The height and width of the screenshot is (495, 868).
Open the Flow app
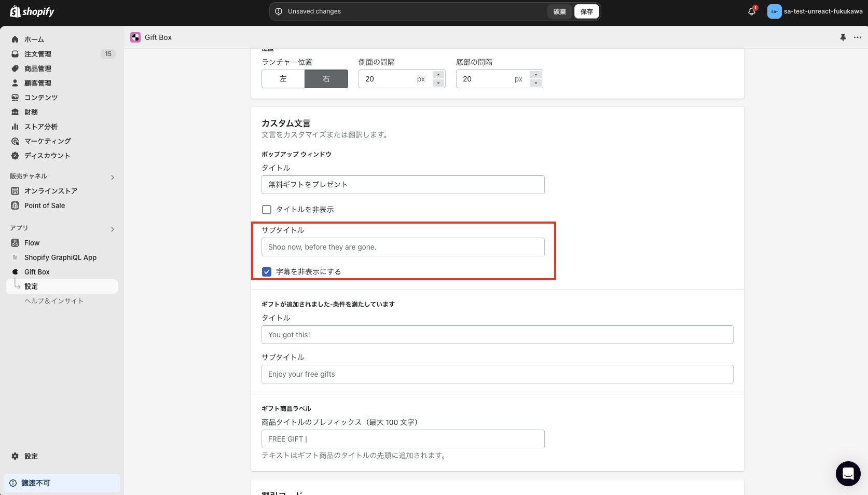[x=31, y=242]
